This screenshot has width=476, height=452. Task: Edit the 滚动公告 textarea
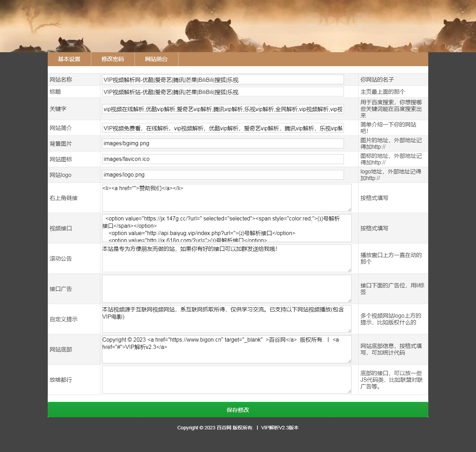tap(227, 258)
